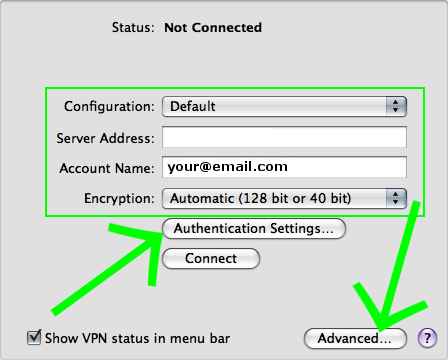Open the Advanced network settings
The height and width of the screenshot is (360, 448).
[355, 338]
